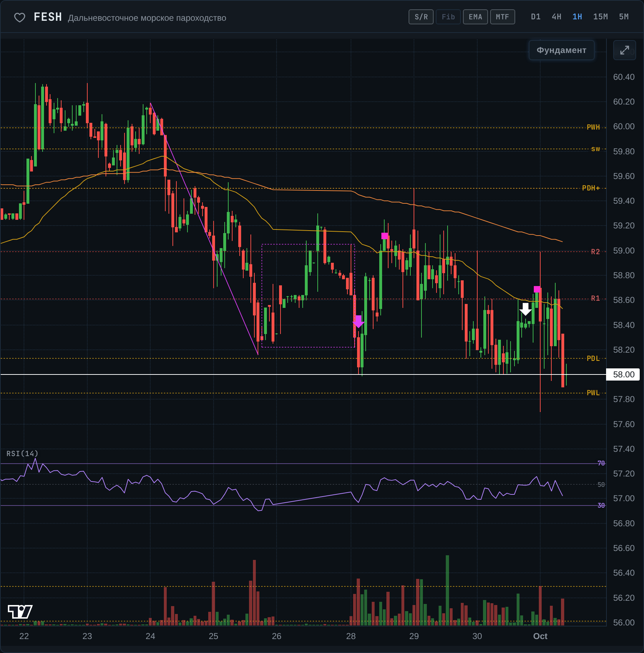Toggle EMA overlay

[475, 17]
